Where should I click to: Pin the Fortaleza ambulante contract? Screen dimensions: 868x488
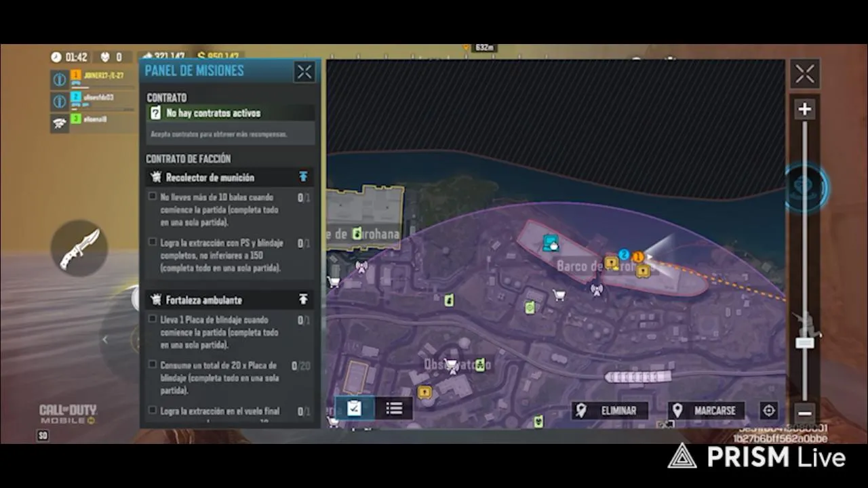pos(303,300)
